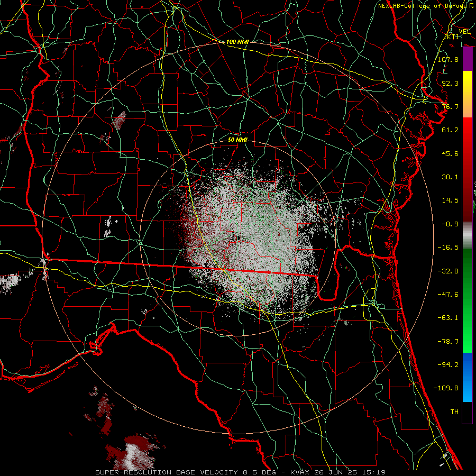
Task: Click the -94.2 legend value
Action: [448, 365]
